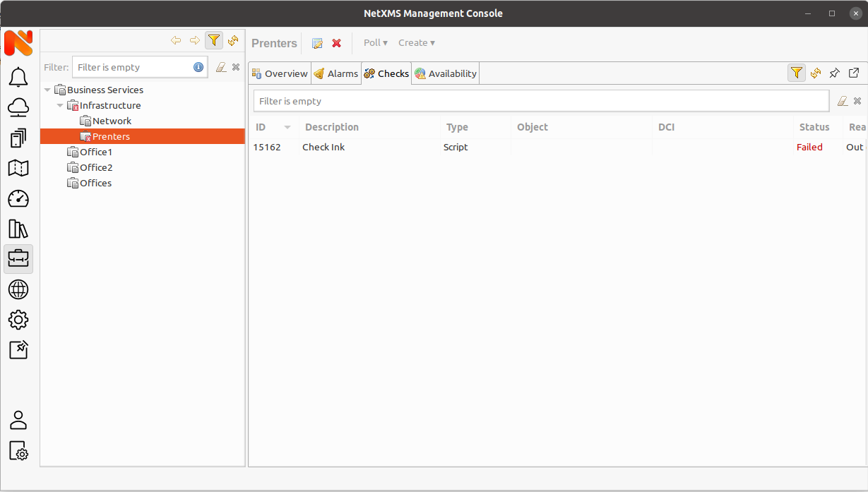Click the books icon in sidebar

click(18, 229)
